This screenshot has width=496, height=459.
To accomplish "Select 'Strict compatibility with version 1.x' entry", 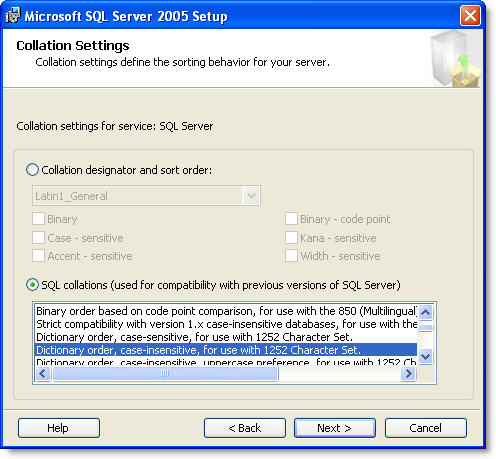I will (226, 324).
